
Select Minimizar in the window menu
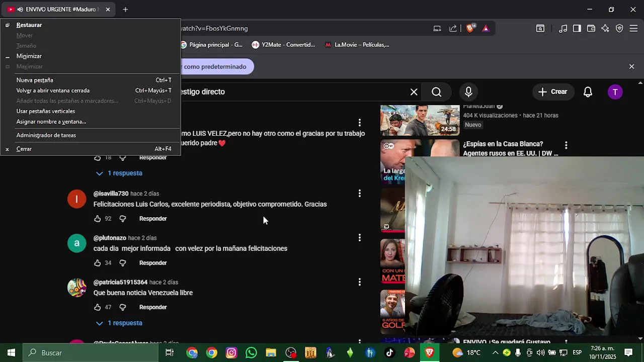(x=91, y=56)
